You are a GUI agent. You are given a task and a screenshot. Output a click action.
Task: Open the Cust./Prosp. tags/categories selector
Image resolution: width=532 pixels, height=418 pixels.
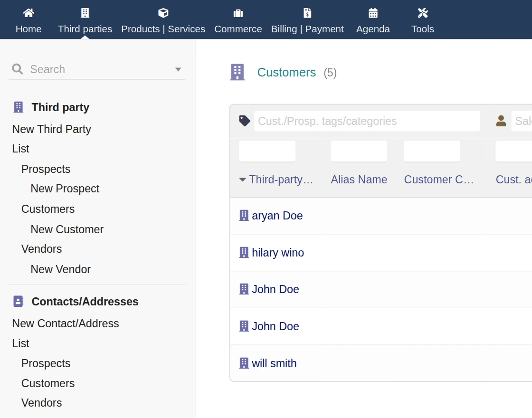[367, 121]
